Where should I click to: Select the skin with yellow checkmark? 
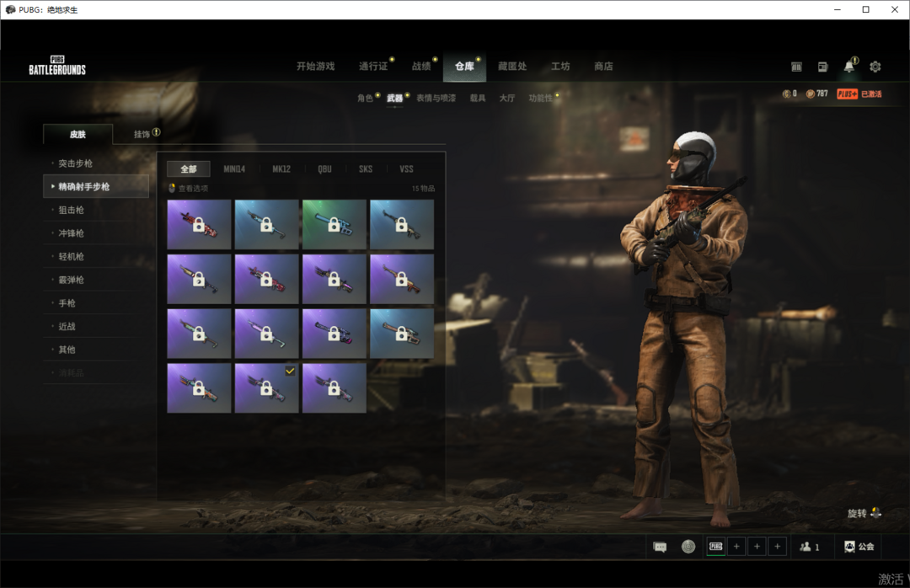pyautogui.click(x=266, y=388)
